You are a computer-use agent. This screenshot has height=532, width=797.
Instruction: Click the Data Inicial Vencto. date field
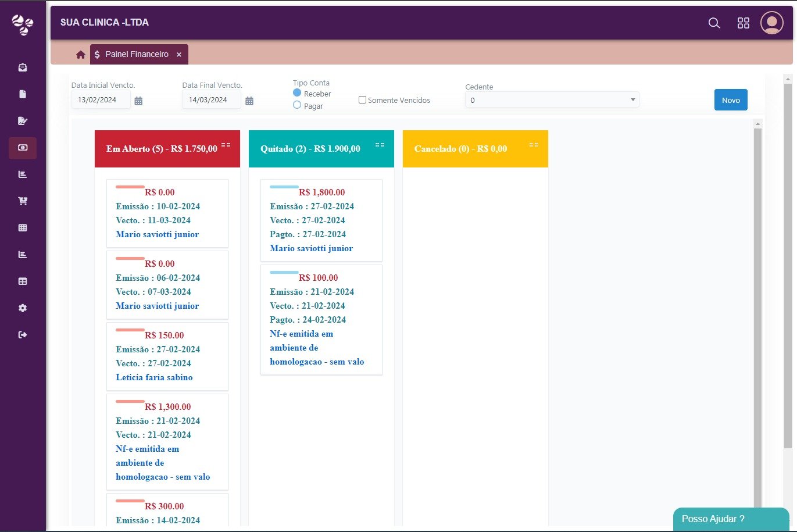click(101, 99)
